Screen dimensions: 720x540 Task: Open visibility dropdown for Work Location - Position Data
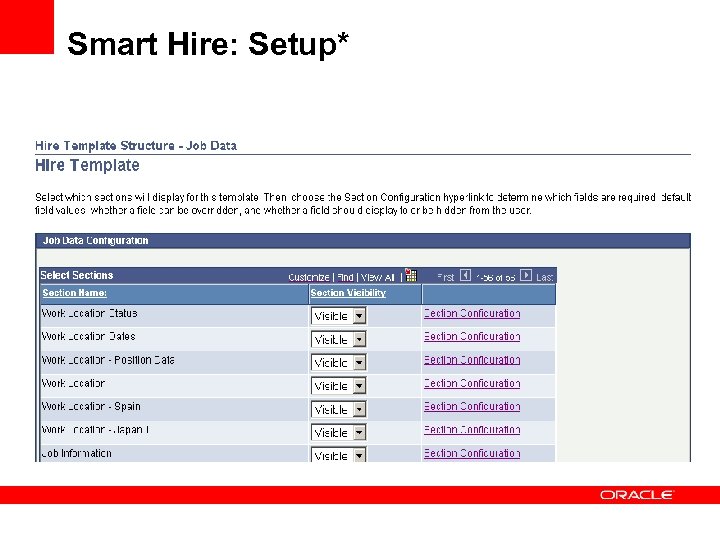[338, 363]
